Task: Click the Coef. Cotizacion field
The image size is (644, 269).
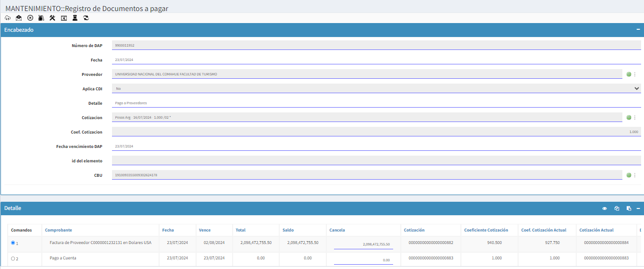Action: tap(376, 132)
